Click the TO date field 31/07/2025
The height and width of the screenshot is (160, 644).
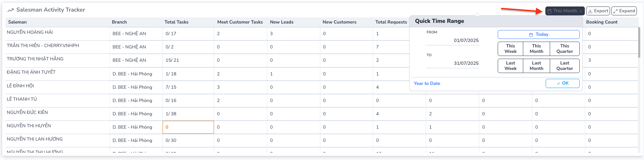coord(453,63)
